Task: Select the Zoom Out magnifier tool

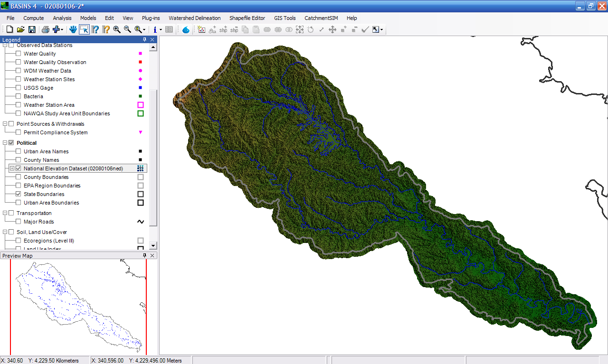Action: [x=127, y=29]
